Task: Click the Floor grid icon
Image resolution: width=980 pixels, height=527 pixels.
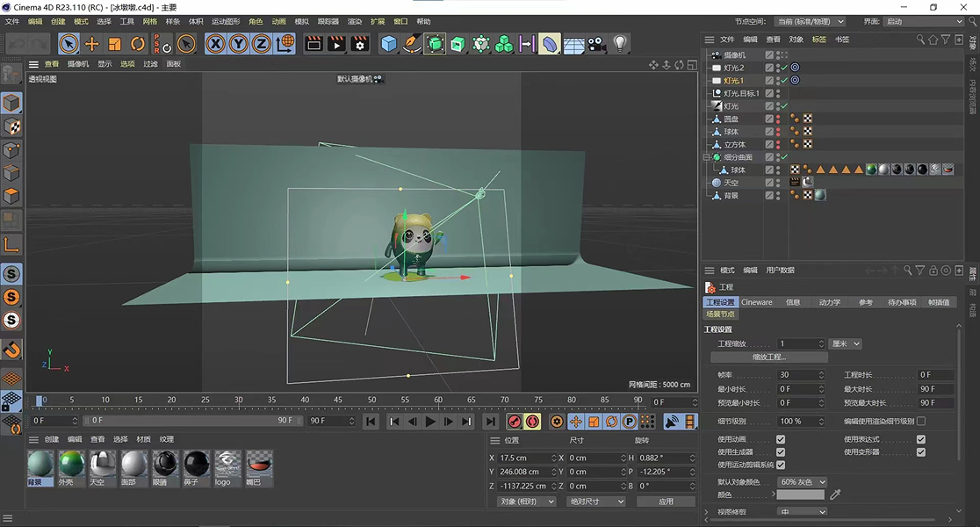Action: (x=573, y=45)
